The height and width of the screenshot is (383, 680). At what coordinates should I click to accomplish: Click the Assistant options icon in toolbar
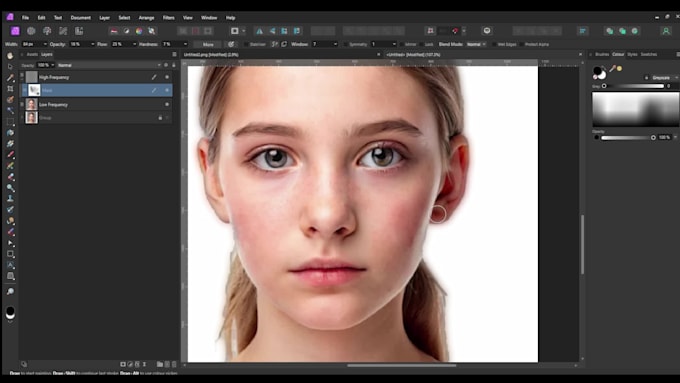[487, 31]
